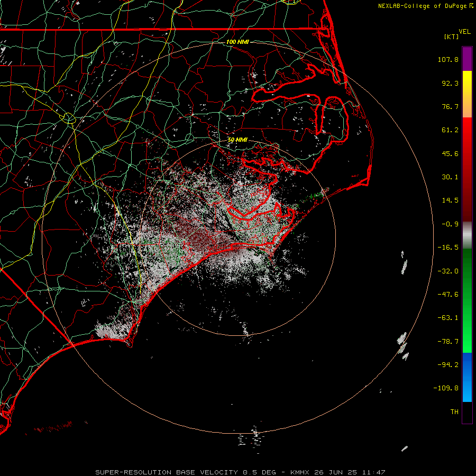Click the 107.8 scale value
476x476 pixels.
click(x=448, y=59)
